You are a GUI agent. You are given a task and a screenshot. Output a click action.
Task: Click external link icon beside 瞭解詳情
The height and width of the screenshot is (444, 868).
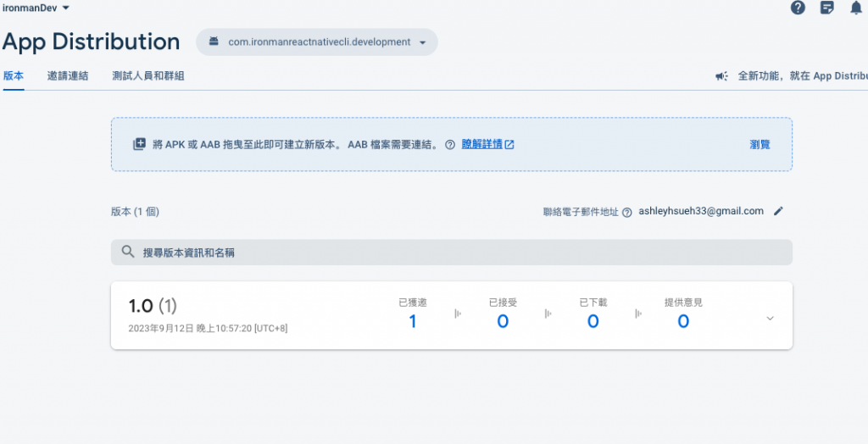pos(509,145)
